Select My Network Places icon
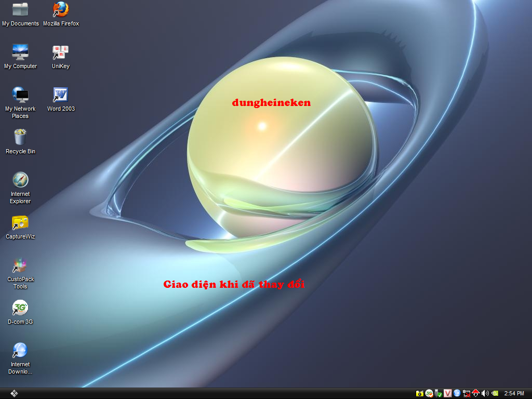532x399 pixels. 20,102
